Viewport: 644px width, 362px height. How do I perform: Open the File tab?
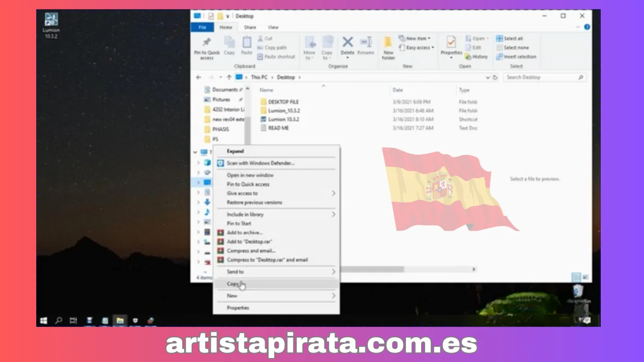(202, 27)
